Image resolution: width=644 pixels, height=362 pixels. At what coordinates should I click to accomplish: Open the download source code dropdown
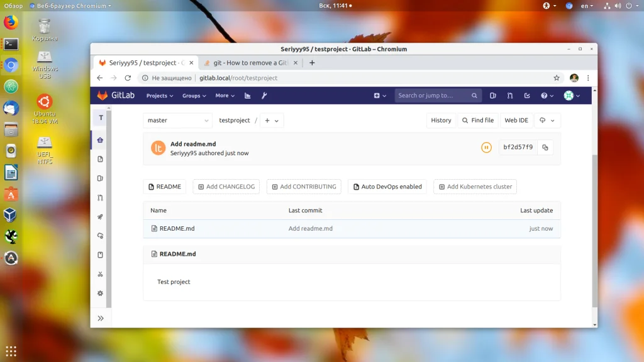pyautogui.click(x=547, y=120)
